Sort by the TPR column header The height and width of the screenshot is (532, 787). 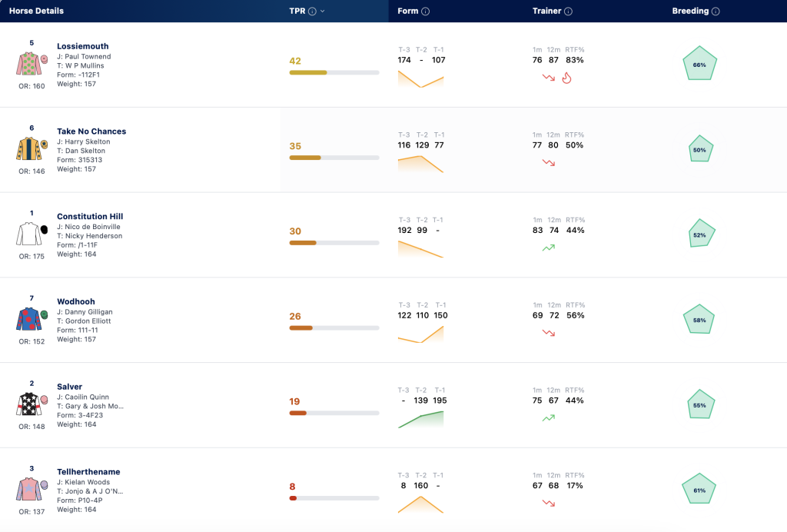pos(297,11)
